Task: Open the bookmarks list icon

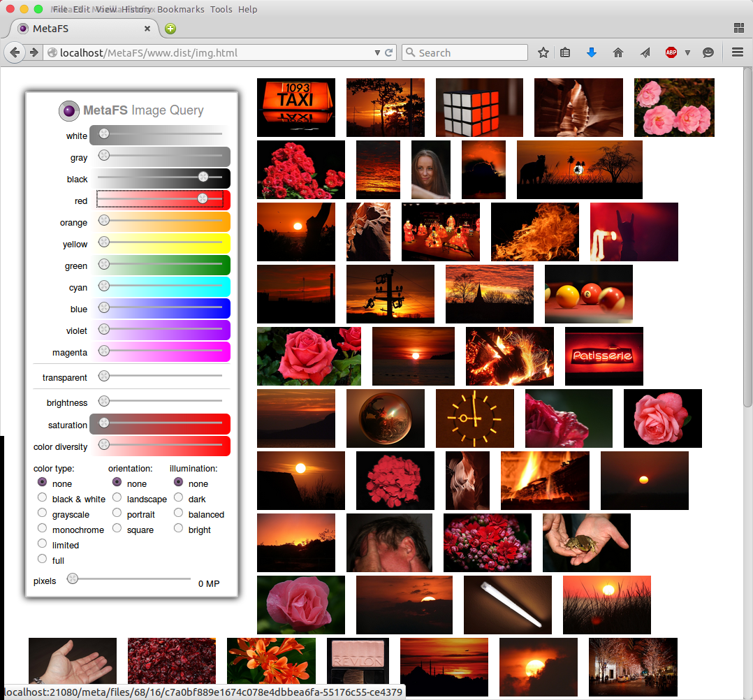Action: click(565, 52)
